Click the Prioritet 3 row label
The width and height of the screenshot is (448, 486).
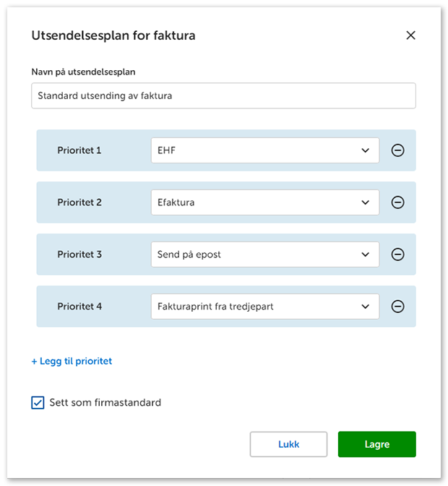coord(79,255)
